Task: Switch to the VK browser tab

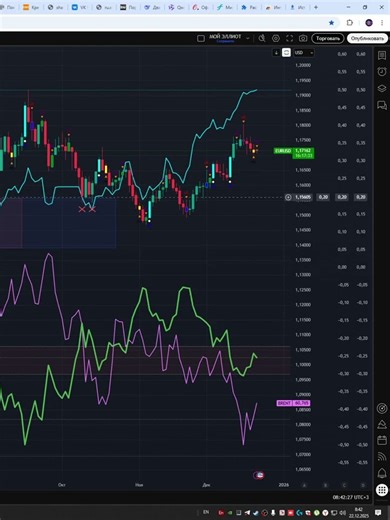Action: [79, 7]
